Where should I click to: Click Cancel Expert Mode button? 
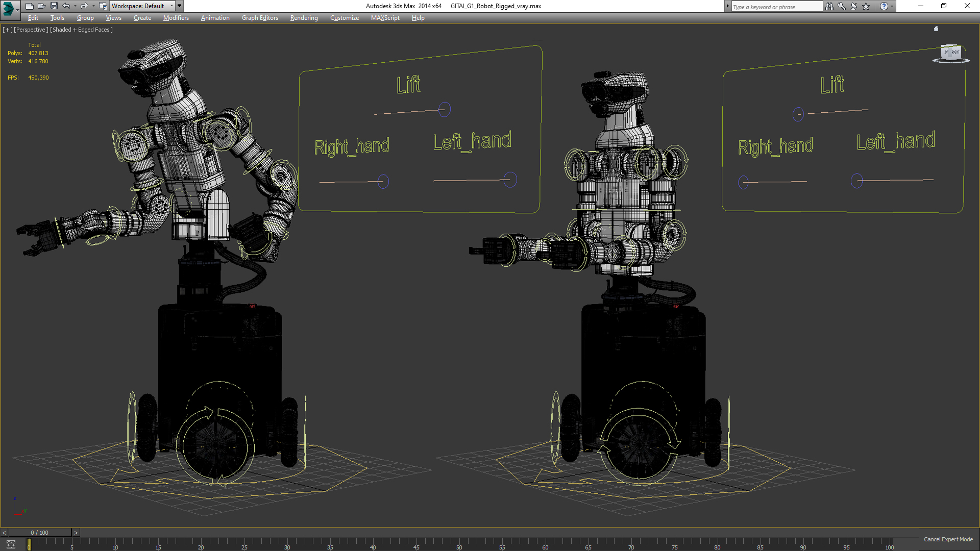pyautogui.click(x=948, y=539)
